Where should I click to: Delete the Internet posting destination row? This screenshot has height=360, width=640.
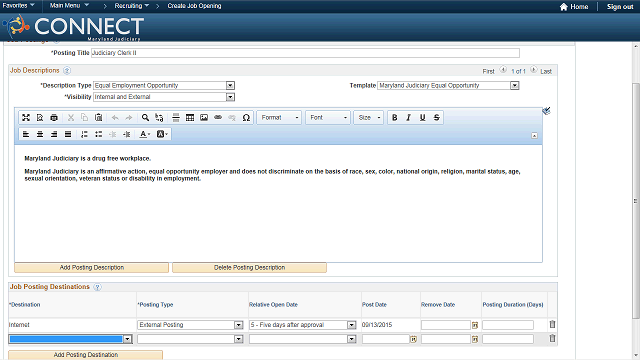(552, 324)
